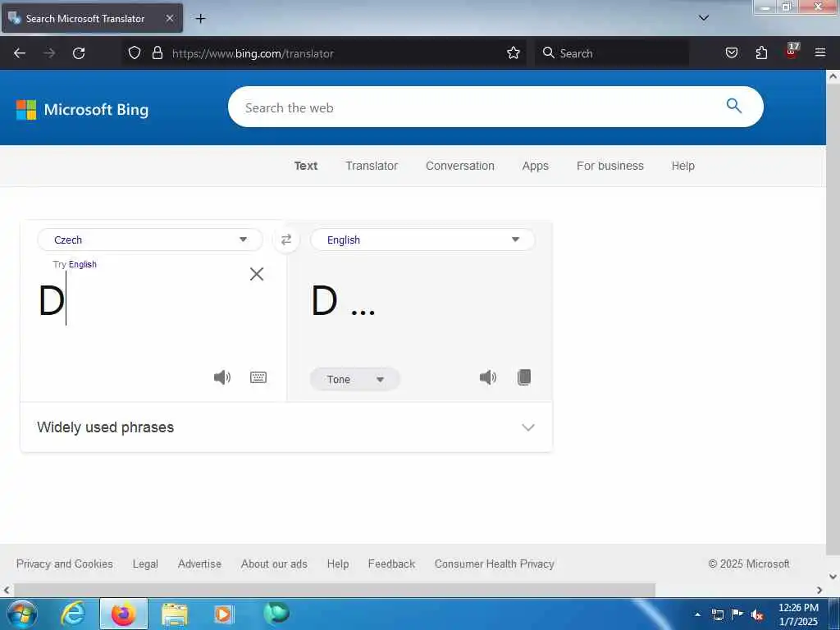
Task: Play source text audio speaker
Action: point(221,377)
